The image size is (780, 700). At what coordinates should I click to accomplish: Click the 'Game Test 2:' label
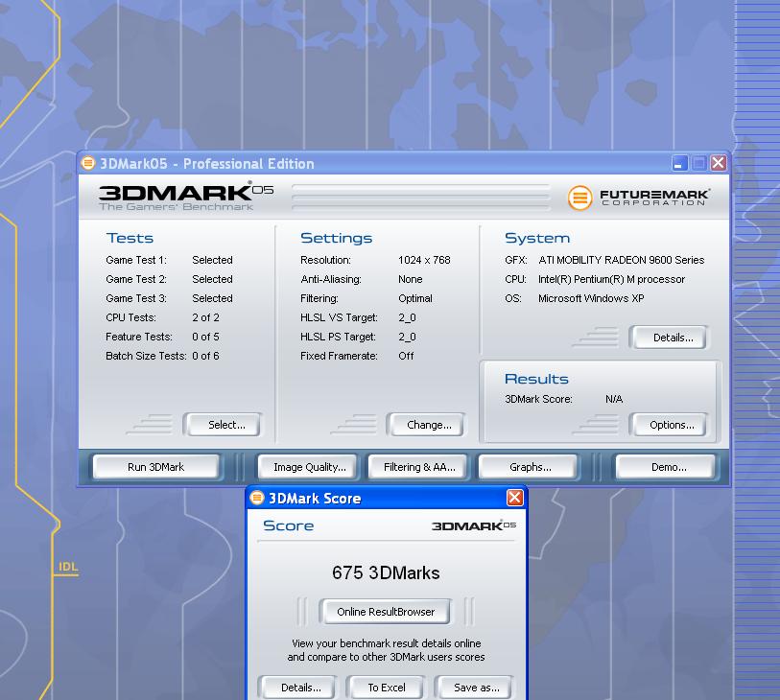point(136,279)
